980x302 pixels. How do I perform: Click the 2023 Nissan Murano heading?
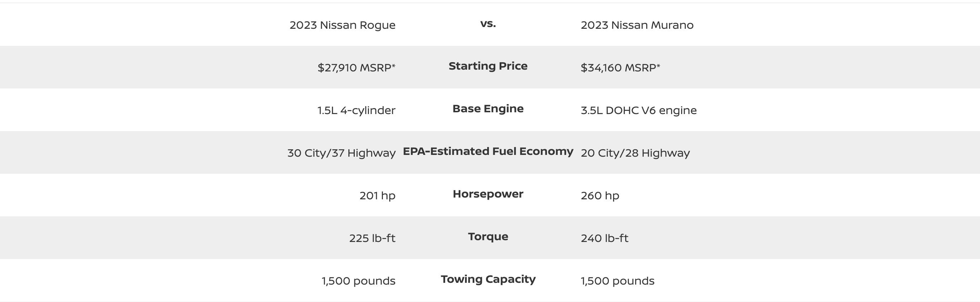click(637, 25)
